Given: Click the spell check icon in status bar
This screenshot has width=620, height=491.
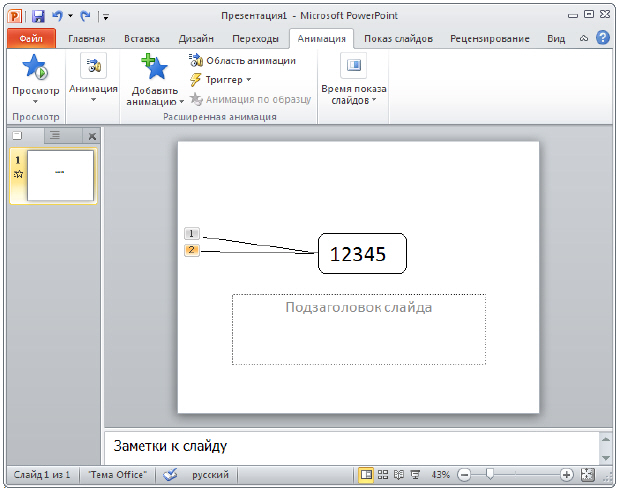Looking at the screenshot, I should [x=170, y=474].
